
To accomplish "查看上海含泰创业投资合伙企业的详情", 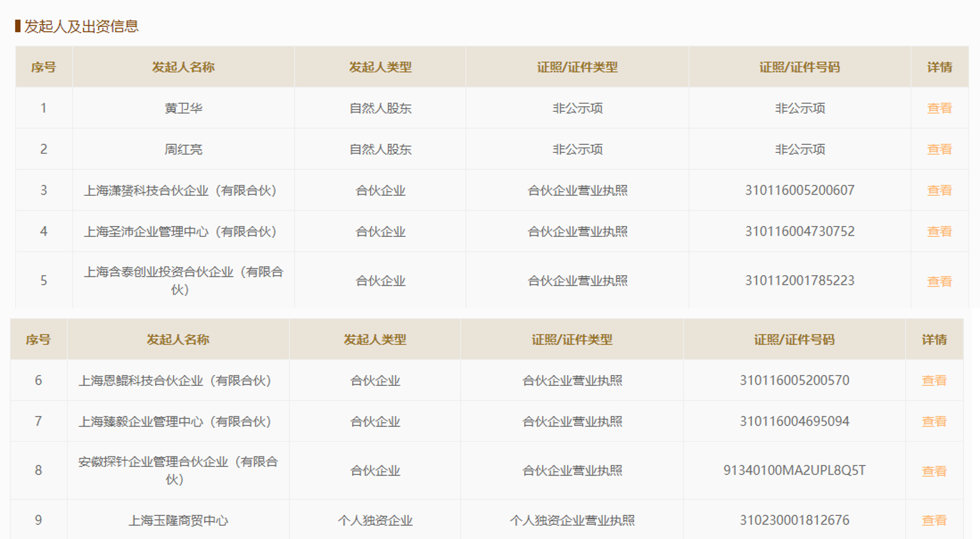I will (x=939, y=280).
